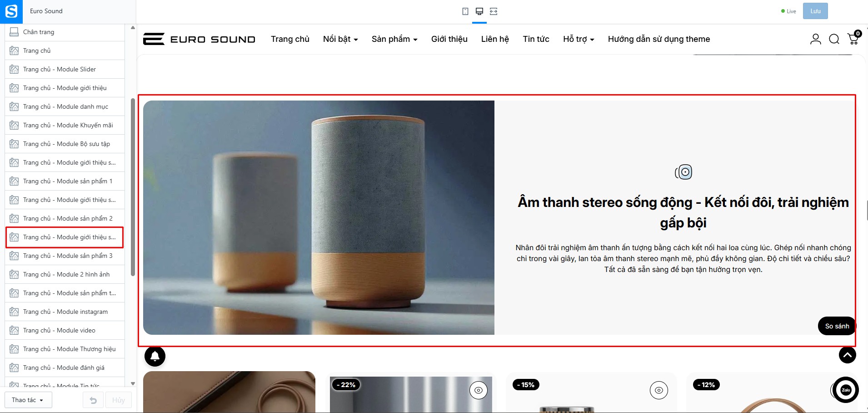Viewport: 868px width, 413px height.
Task: Open the user account icon
Action: pos(816,39)
